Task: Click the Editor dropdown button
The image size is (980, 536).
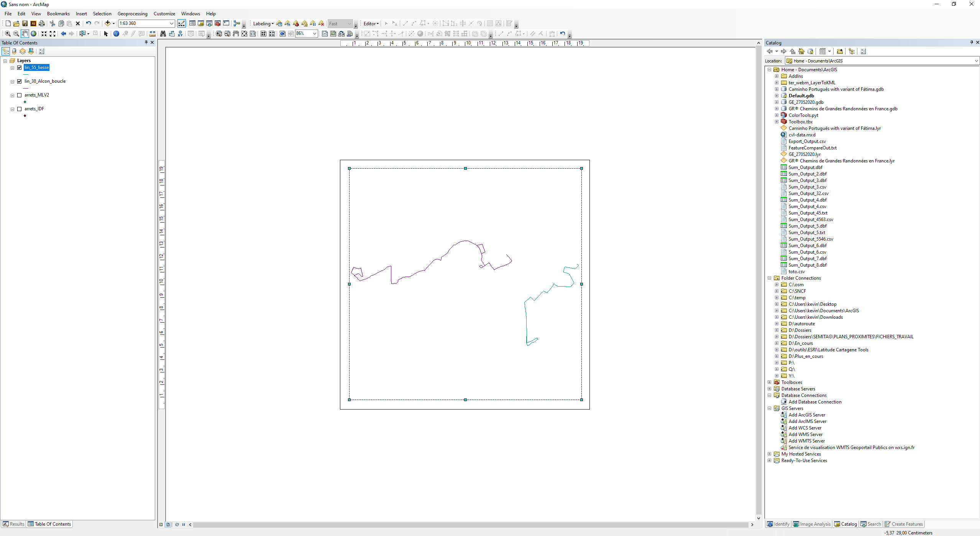Action: (371, 23)
